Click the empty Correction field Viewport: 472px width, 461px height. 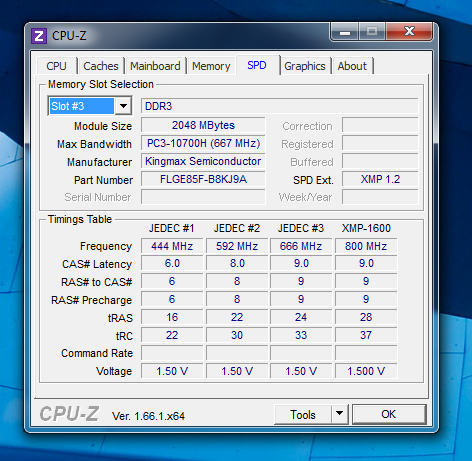[380, 125]
